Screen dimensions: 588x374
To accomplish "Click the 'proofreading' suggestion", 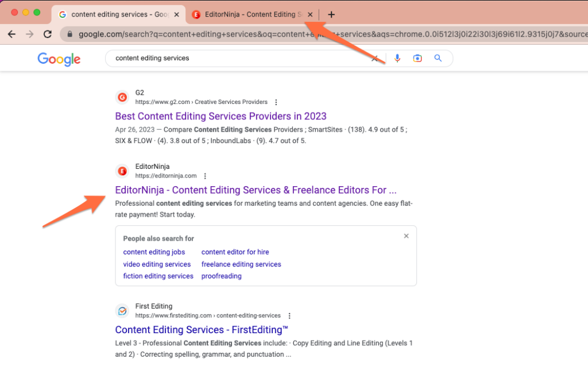I will 222,276.
